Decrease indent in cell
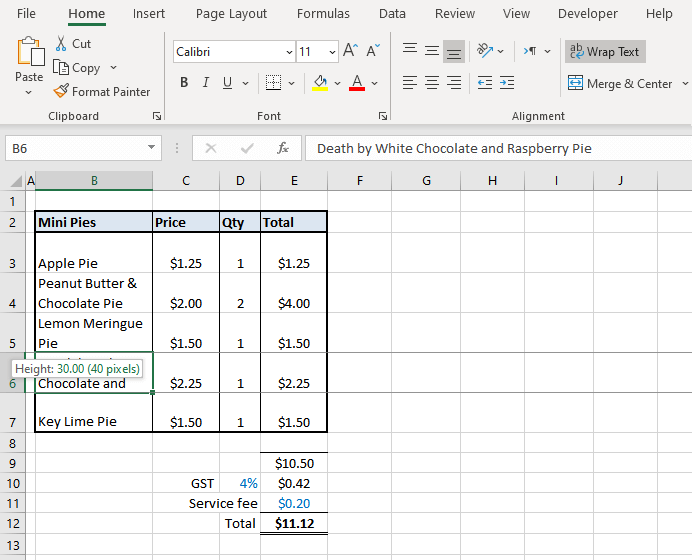The width and height of the screenshot is (692, 560). click(485, 83)
